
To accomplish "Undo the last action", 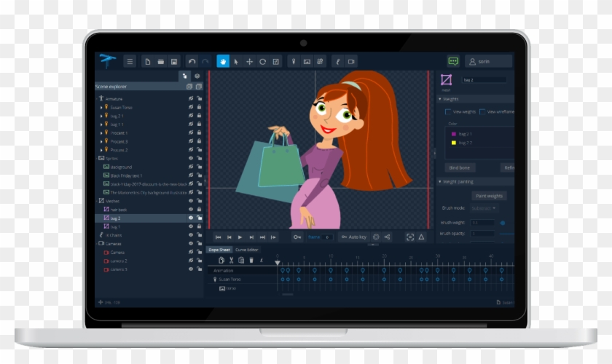I will click(x=192, y=62).
